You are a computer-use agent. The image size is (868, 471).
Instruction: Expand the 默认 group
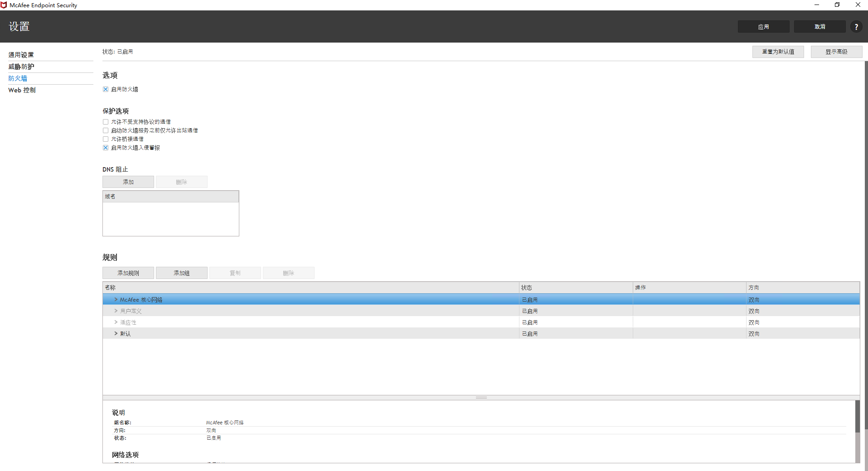[116, 333]
